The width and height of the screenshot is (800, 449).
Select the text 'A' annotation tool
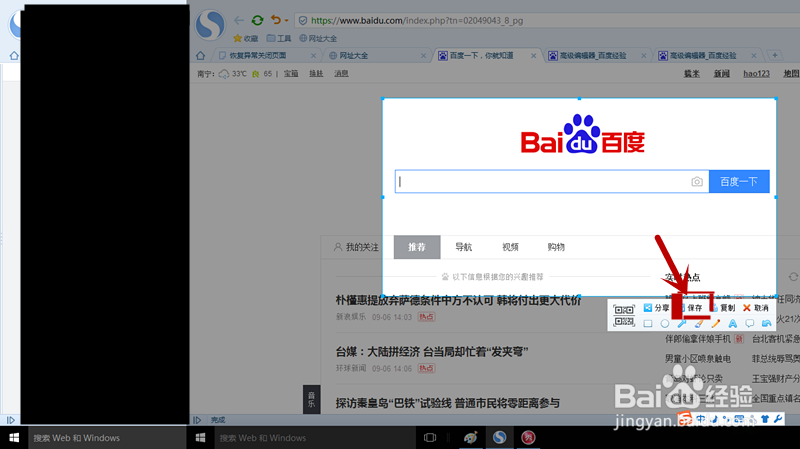click(x=733, y=323)
